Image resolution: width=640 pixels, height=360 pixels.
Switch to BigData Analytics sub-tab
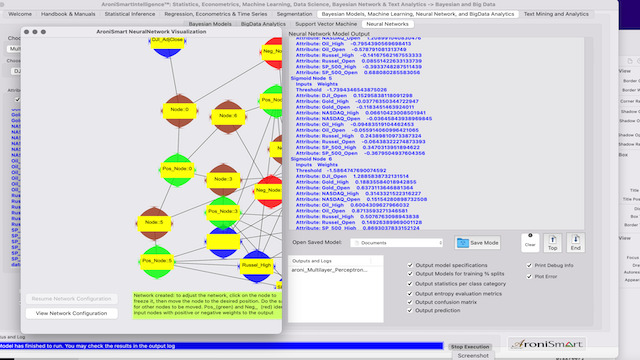(x=263, y=24)
